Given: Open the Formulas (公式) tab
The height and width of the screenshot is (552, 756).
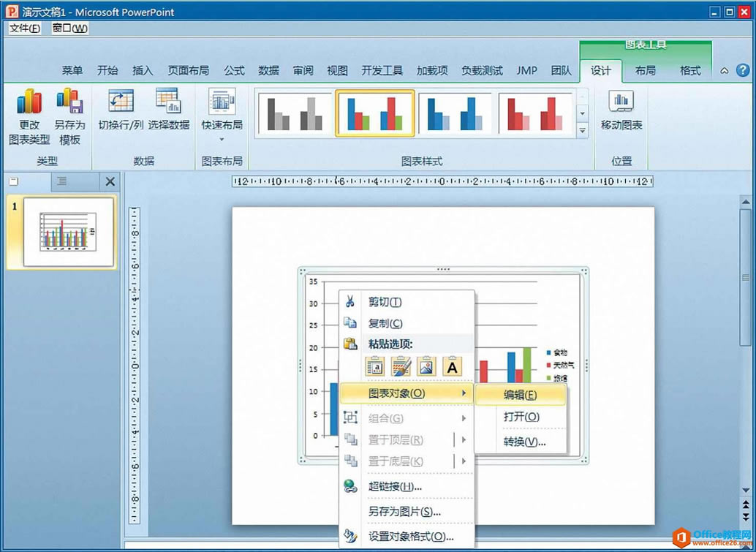Looking at the screenshot, I should click(234, 70).
